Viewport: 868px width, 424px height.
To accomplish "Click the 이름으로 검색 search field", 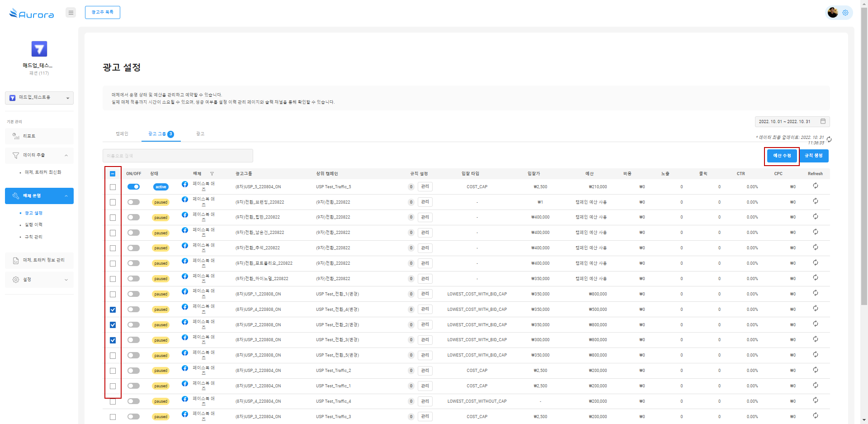I will [x=178, y=156].
